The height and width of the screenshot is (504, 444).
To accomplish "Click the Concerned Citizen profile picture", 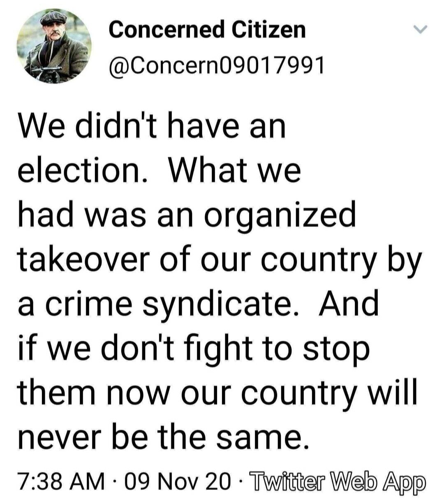I will coord(54,46).
